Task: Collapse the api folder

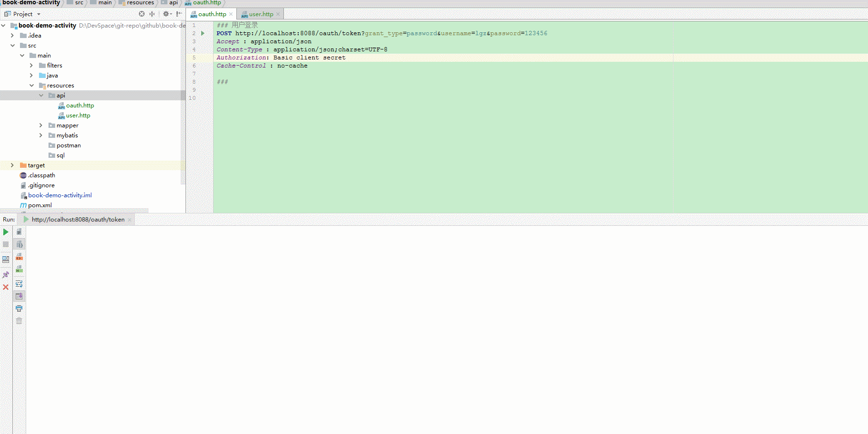Action: click(x=41, y=96)
